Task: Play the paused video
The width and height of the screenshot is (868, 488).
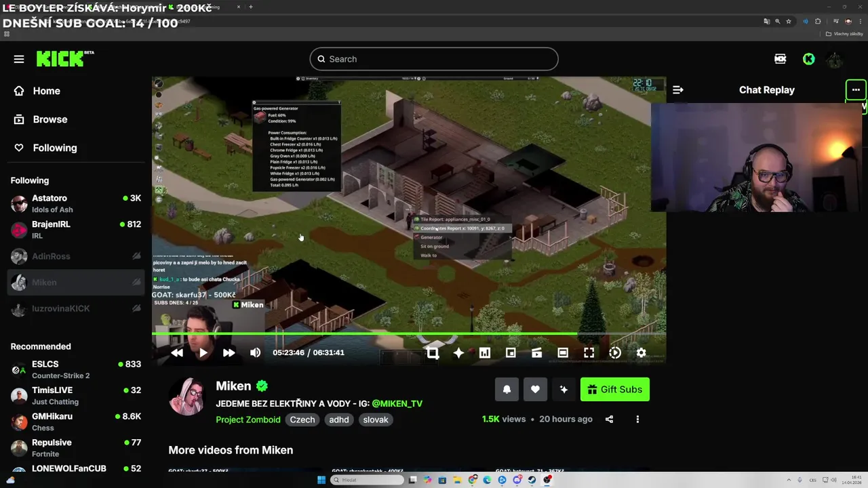Action: point(203,352)
